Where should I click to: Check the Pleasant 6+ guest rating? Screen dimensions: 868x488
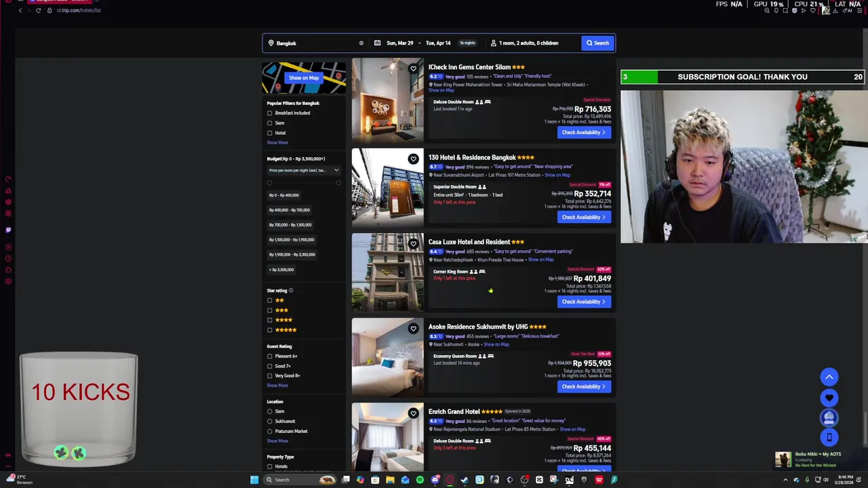pos(270,356)
